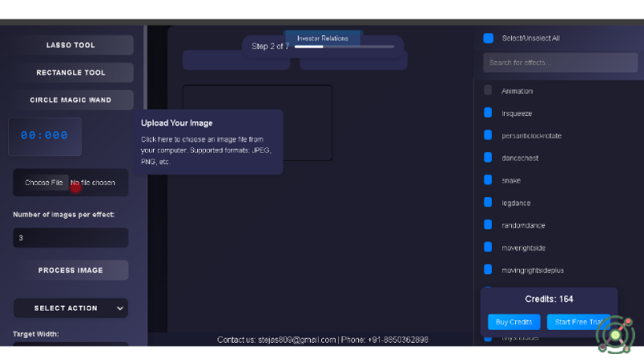Uncheck the lrsqueeze effect
This screenshot has width=644, height=362.
(x=488, y=113)
